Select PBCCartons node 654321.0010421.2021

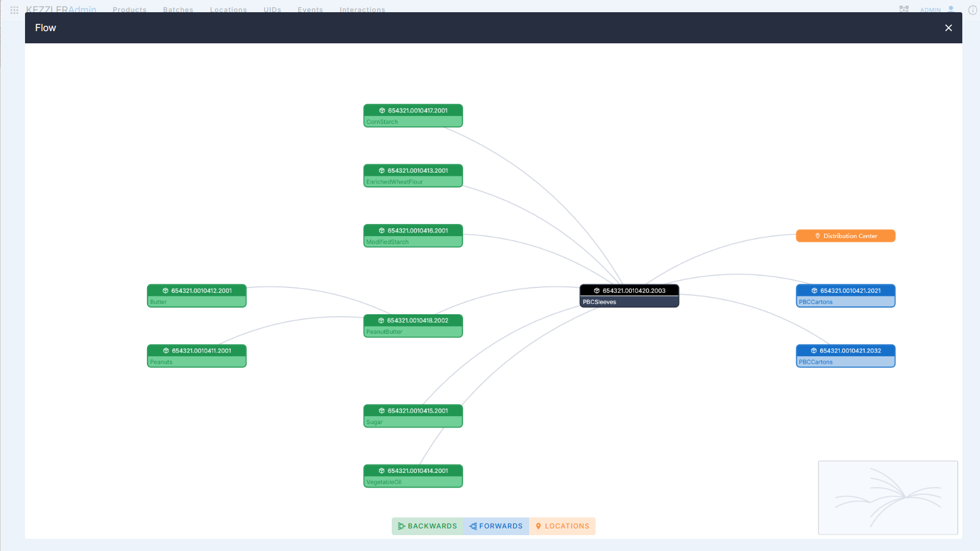846,296
